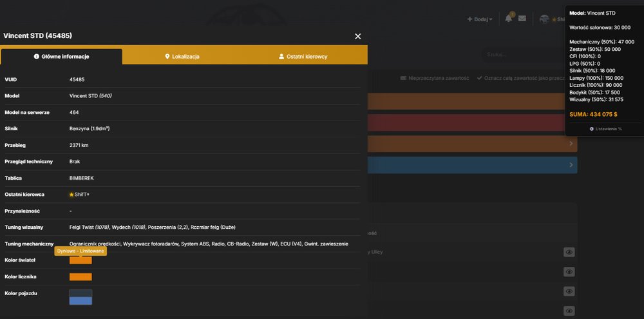The height and width of the screenshot is (319, 644).
Task: Expand the orange banner row chevron
Action: (571, 144)
